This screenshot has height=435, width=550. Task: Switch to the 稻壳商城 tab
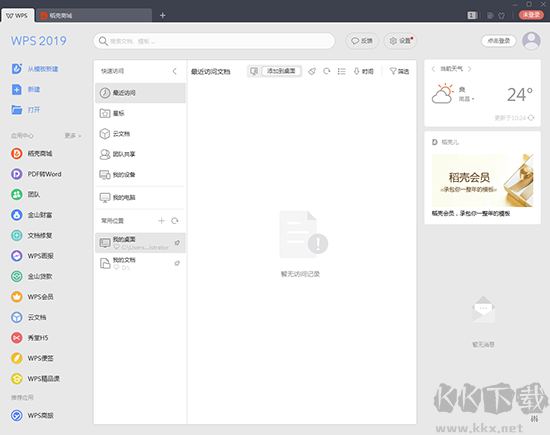pos(94,15)
